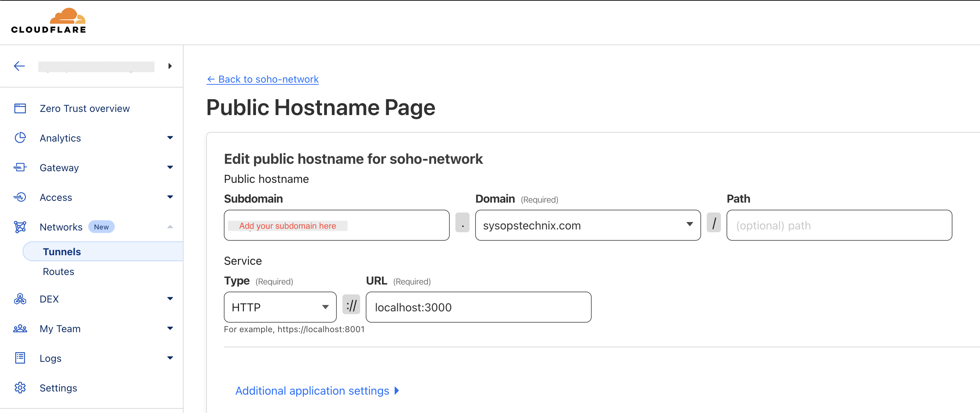Expand the account switcher arrow
Image resolution: width=980 pixels, height=413 pixels.
[170, 66]
